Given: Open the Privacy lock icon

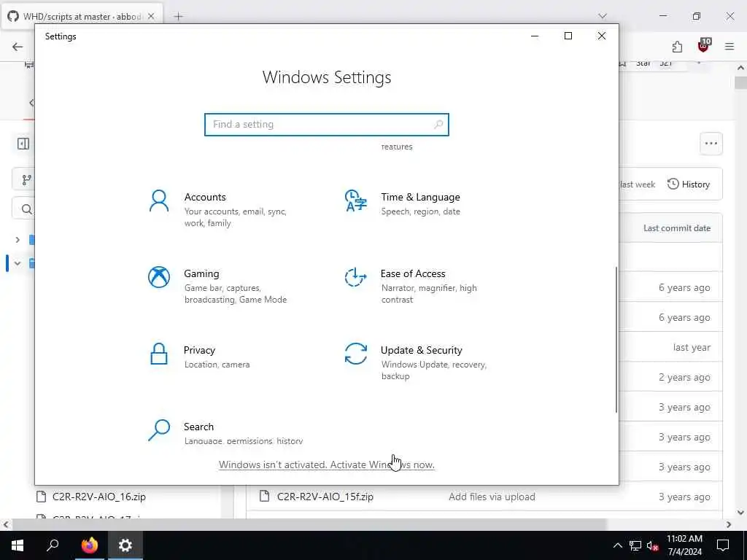Looking at the screenshot, I should pos(158,354).
